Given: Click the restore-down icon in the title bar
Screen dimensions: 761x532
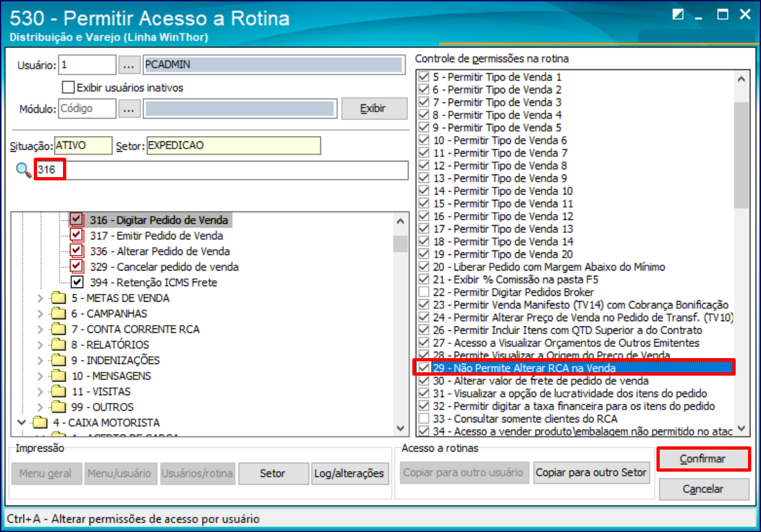Looking at the screenshot, I should click(677, 14).
